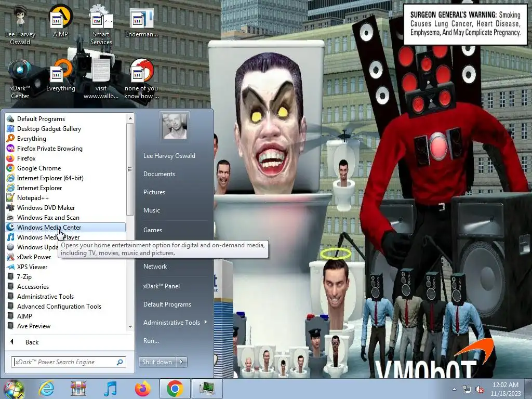Open Windows Fax and Scan
The height and width of the screenshot is (399, 532).
pyautogui.click(x=65, y=218)
